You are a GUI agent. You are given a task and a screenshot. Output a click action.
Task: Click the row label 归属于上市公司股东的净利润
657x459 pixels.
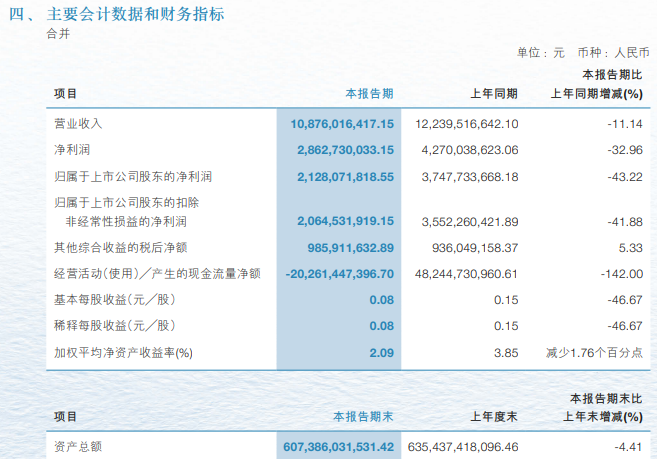pyautogui.click(x=133, y=176)
